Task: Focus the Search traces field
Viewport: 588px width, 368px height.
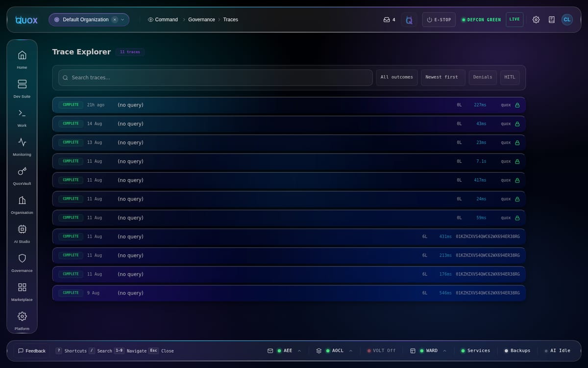Action: point(216,78)
